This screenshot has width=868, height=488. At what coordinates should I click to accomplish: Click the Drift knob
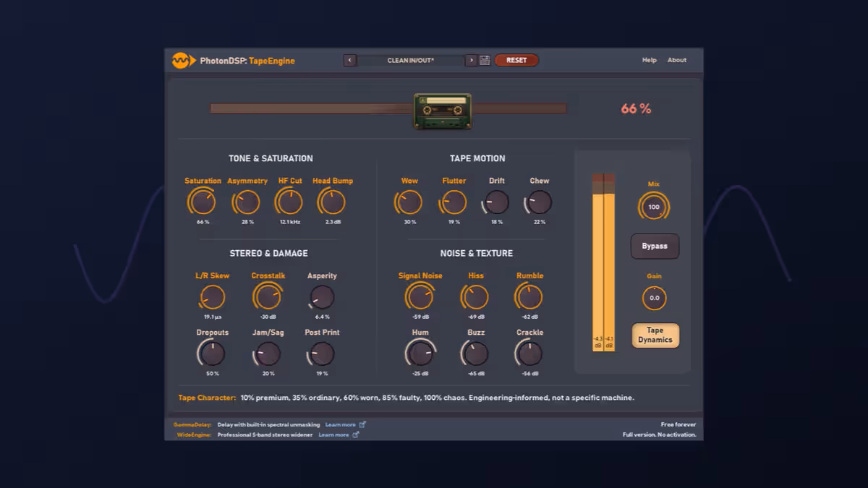pyautogui.click(x=497, y=202)
